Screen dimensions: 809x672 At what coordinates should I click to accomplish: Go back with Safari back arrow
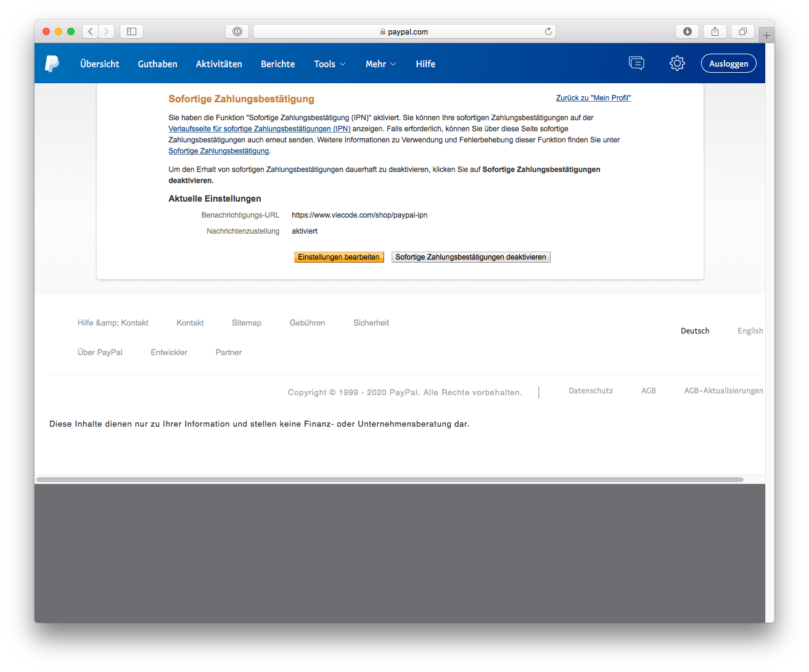click(91, 31)
